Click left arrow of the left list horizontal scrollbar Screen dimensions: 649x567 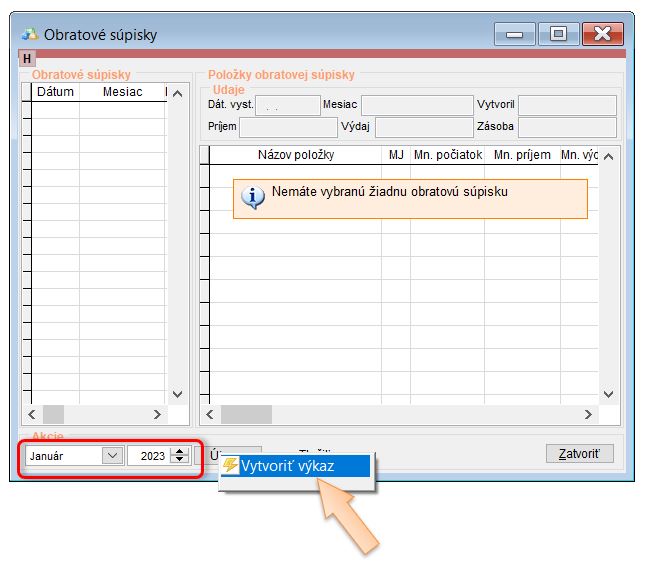point(30,414)
